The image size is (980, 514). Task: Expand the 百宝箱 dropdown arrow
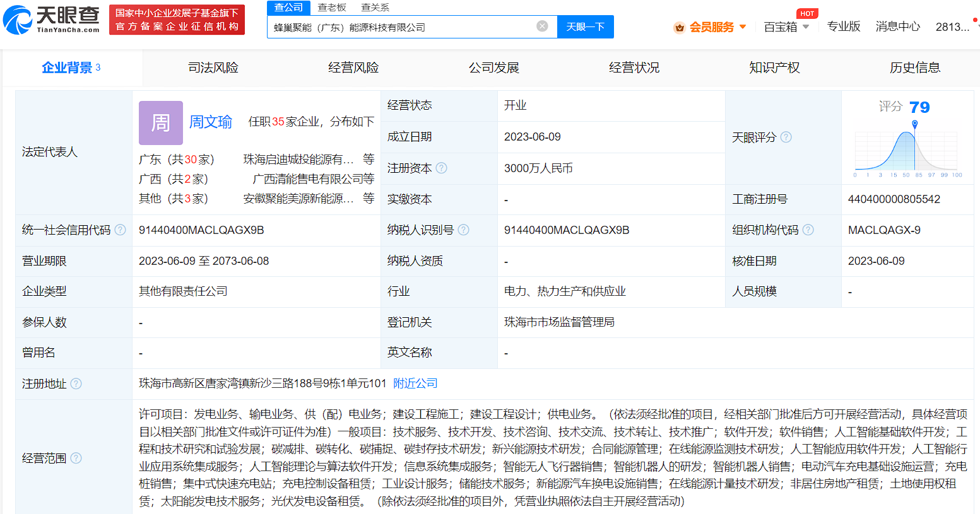(806, 27)
